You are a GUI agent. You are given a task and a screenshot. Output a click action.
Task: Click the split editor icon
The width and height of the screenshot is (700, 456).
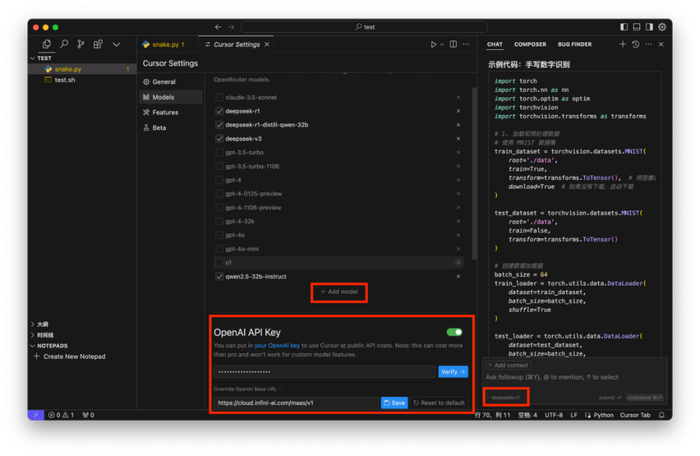[453, 44]
